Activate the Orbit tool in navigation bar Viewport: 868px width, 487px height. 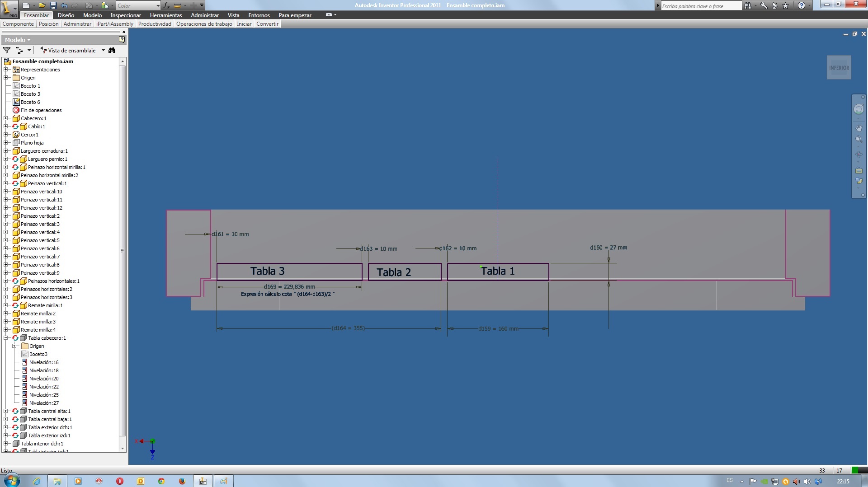859,155
